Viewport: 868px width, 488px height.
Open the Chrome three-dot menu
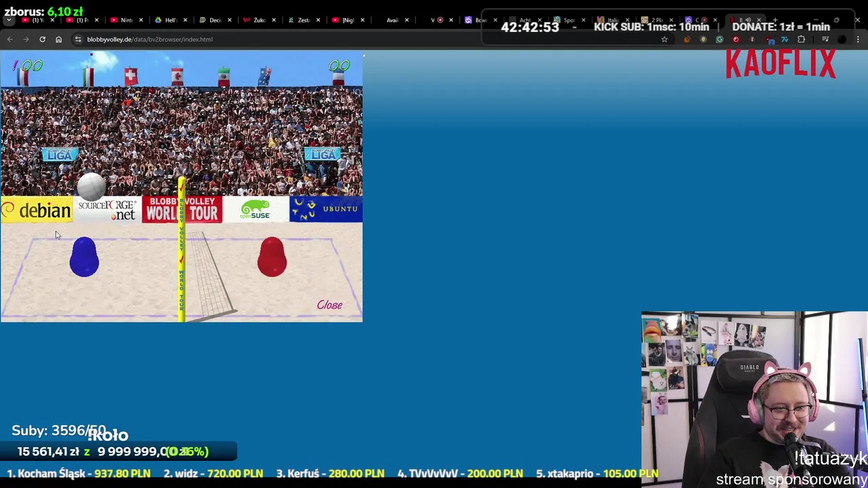click(858, 39)
